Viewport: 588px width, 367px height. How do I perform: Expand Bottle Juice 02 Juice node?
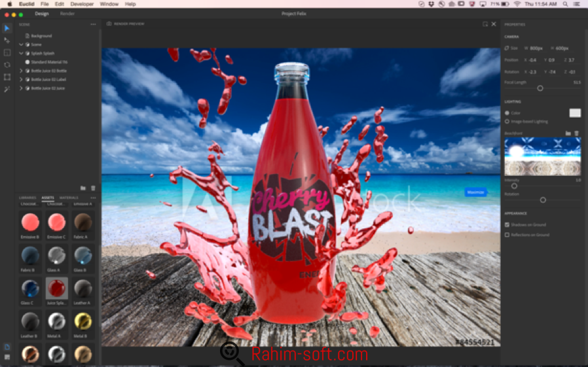pyautogui.click(x=21, y=88)
